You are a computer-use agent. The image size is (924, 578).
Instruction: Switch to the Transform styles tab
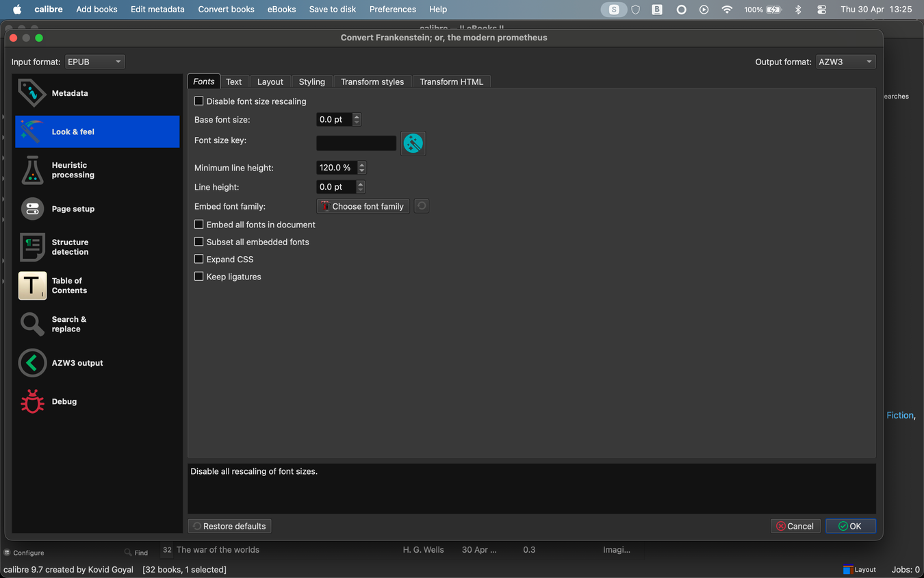pos(372,81)
